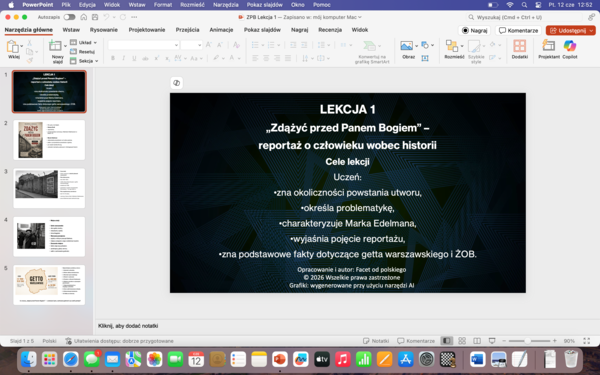Image resolution: width=600 pixels, height=375 pixels.
Task: Click the copy icon under cut scissors
Action: click(29, 52)
